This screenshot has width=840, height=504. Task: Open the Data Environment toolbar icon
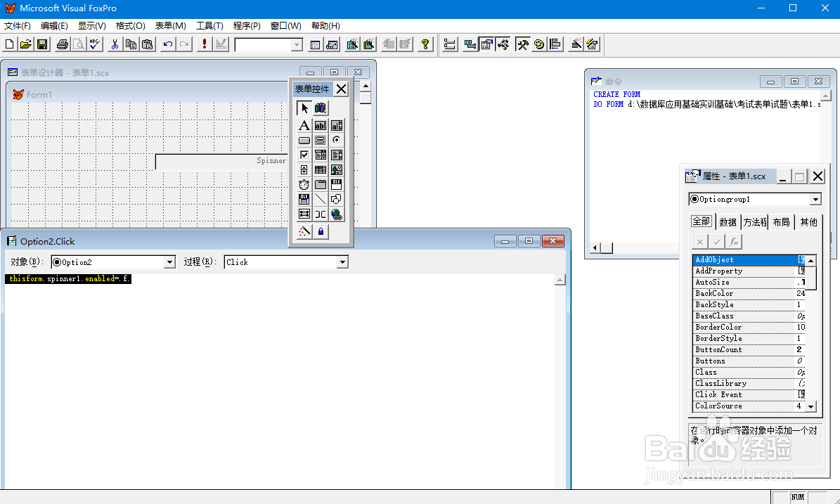[x=470, y=44]
